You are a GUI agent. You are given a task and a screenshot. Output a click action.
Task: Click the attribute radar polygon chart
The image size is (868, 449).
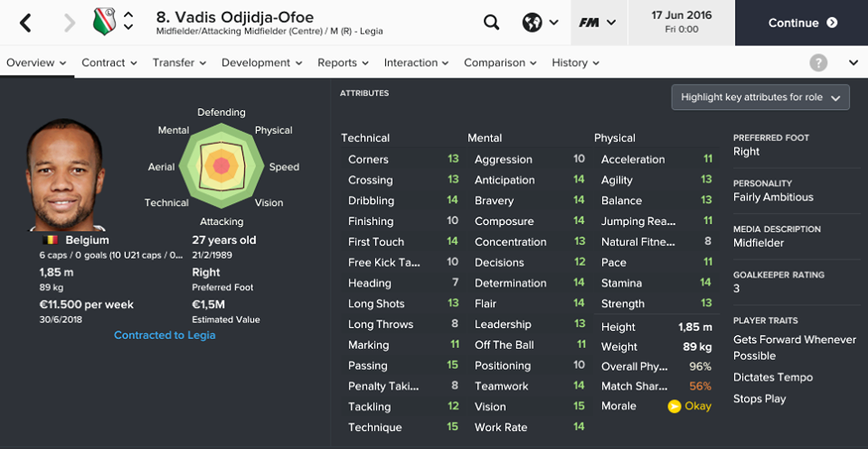[221, 165]
